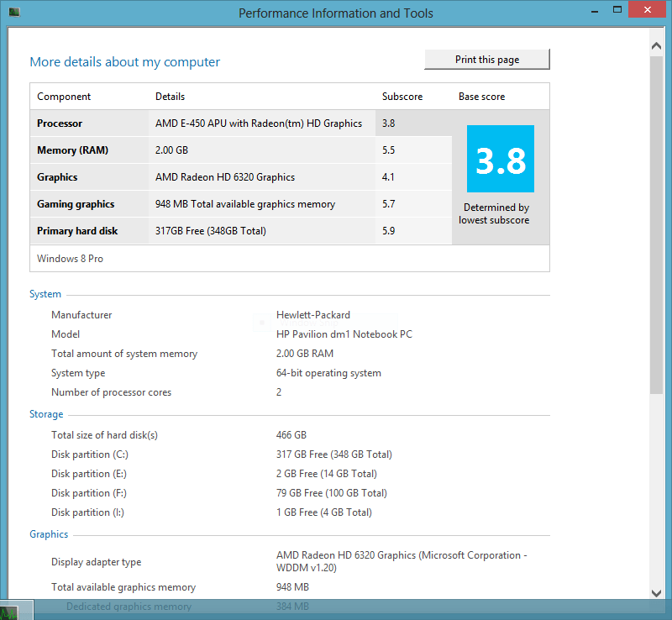Click the Display adapter type label
Screen dimensions: 672x620
pyautogui.click(x=96, y=562)
